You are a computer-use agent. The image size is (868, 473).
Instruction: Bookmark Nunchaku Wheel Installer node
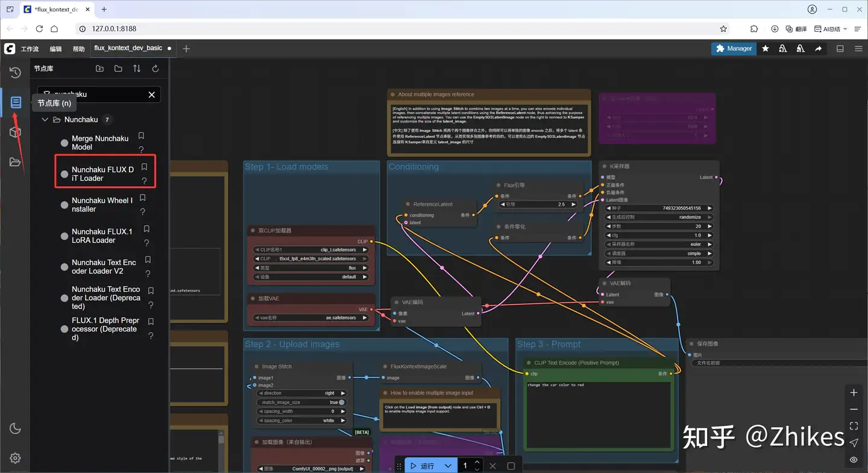pos(142,198)
